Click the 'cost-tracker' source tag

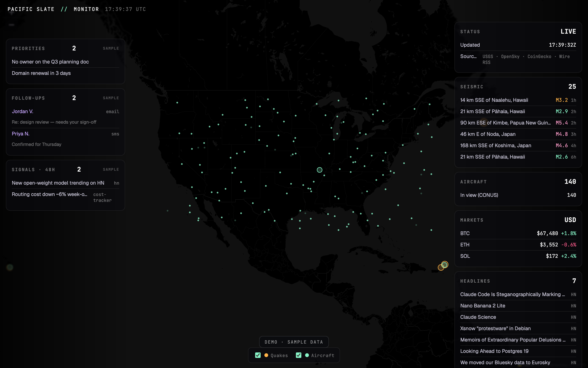[102, 197]
